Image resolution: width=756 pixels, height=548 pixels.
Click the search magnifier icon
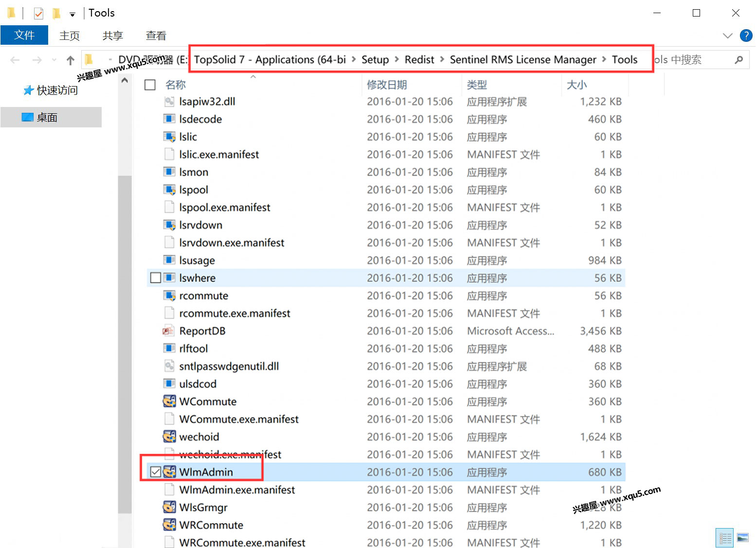pyautogui.click(x=739, y=60)
